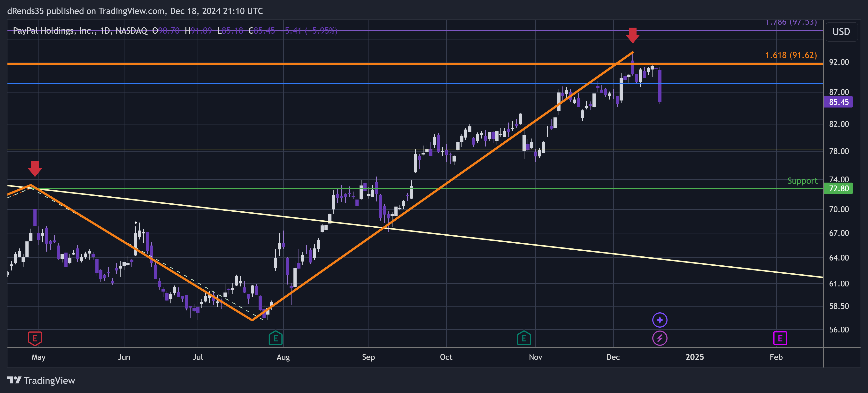Click the Jun label on time axis
Screen dimensions: 868x393
coord(124,357)
